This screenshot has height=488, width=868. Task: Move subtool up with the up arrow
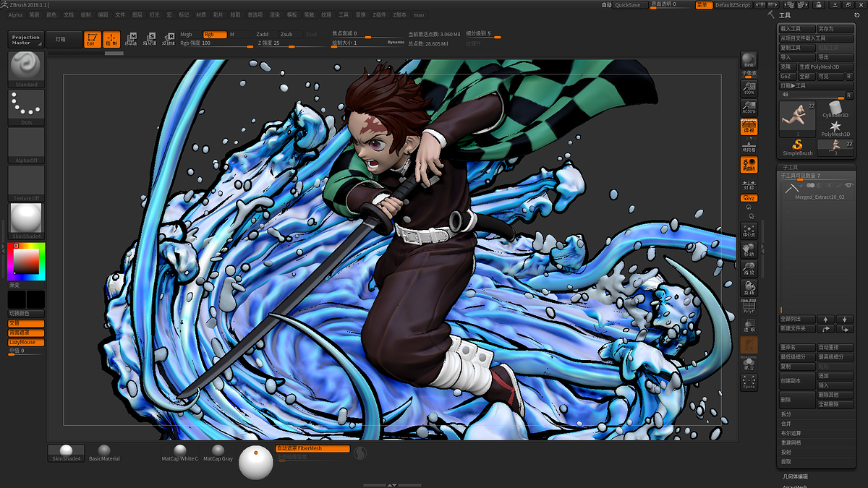point(826,319)
